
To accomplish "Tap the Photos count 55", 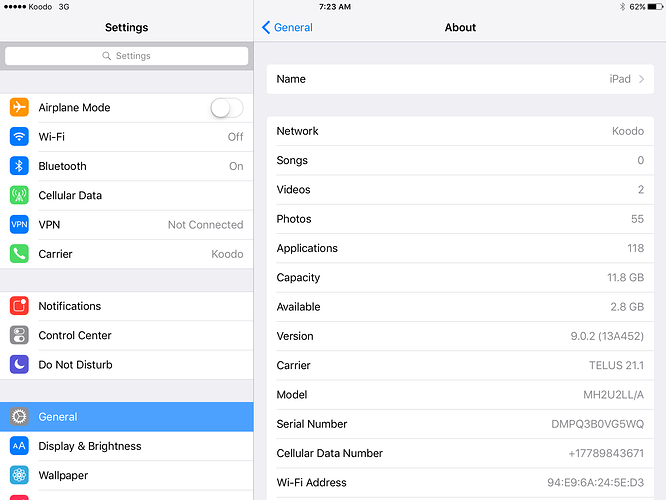I will [x=637, y=219].
